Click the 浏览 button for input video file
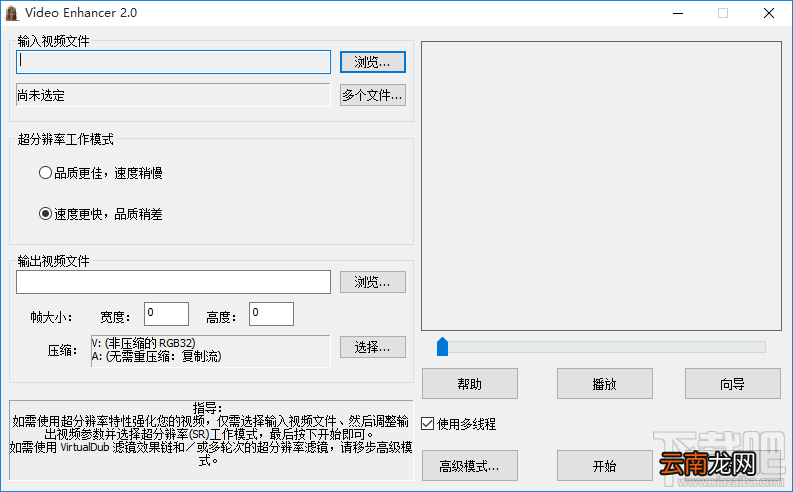 (x=373, y=62)
